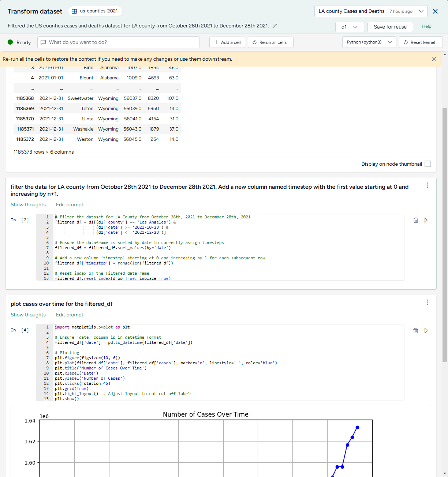Enable Display on node thumbnail checkbox
Image resolution: width=448 pixels, height=477 pixels.
point(428,164)
